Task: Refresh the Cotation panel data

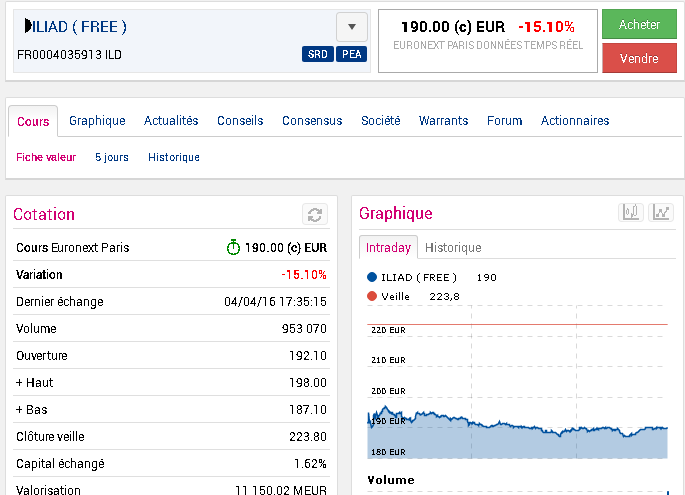Action: coord(315,215)
